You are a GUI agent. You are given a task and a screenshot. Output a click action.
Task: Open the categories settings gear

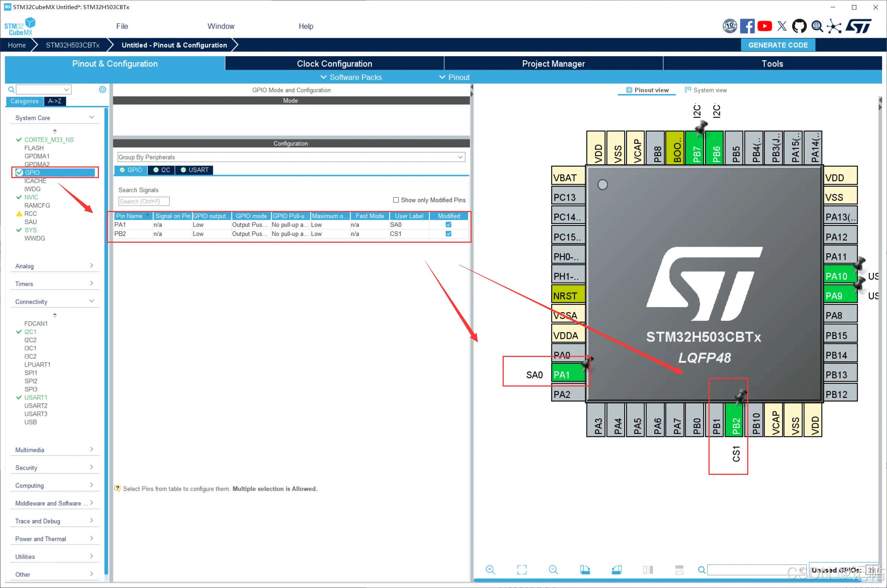click(103, 90)
